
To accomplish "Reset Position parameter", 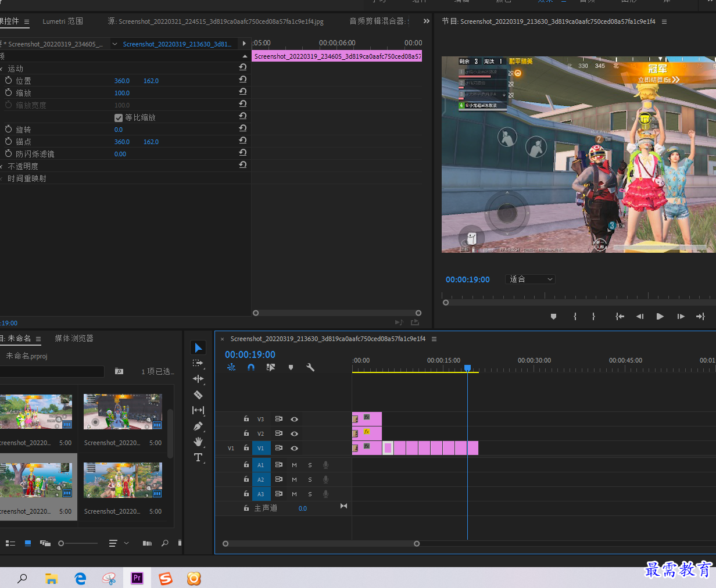I will 243,80.
